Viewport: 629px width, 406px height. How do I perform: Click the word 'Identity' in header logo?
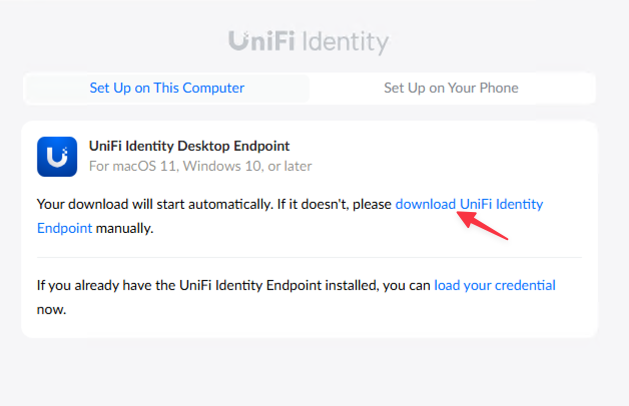pos(345,43)
